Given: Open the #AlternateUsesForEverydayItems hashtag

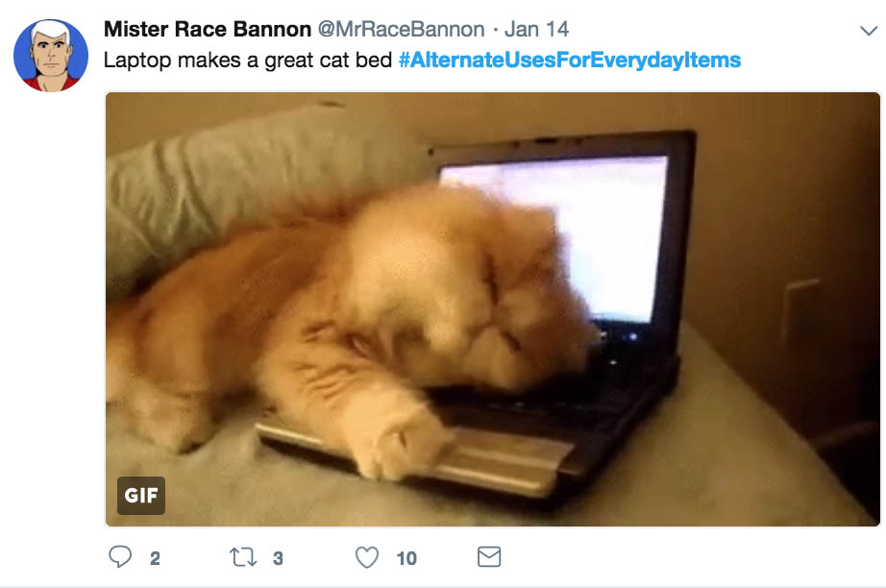Looking at the screenshot, I should pyautogui.click(x=570, y=60).
